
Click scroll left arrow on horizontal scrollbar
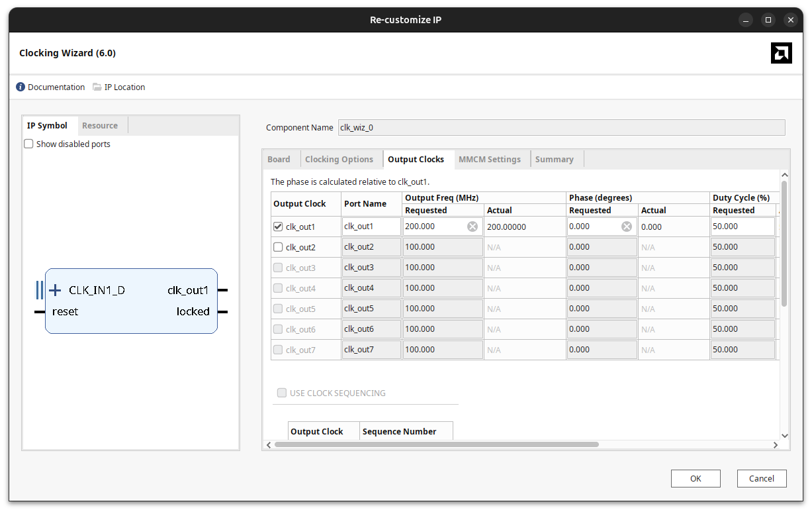click(x=268, y=445)
